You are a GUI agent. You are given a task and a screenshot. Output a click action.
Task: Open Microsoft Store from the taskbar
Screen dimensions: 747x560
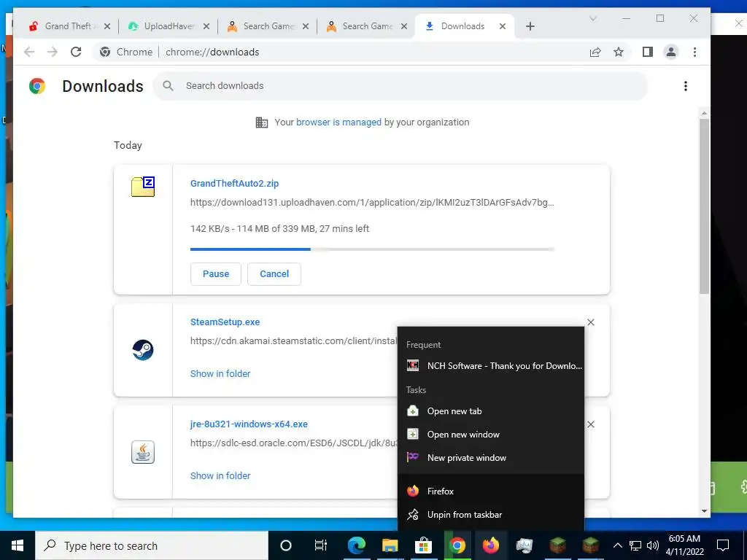tap(423, 545)
